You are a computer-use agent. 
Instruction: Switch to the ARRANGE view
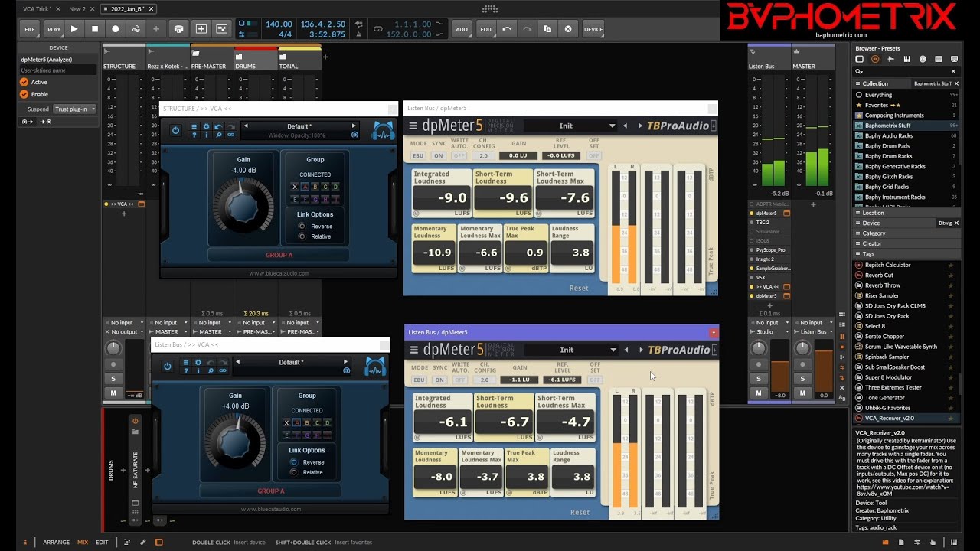pyautogui.click(x=57, y=543)
